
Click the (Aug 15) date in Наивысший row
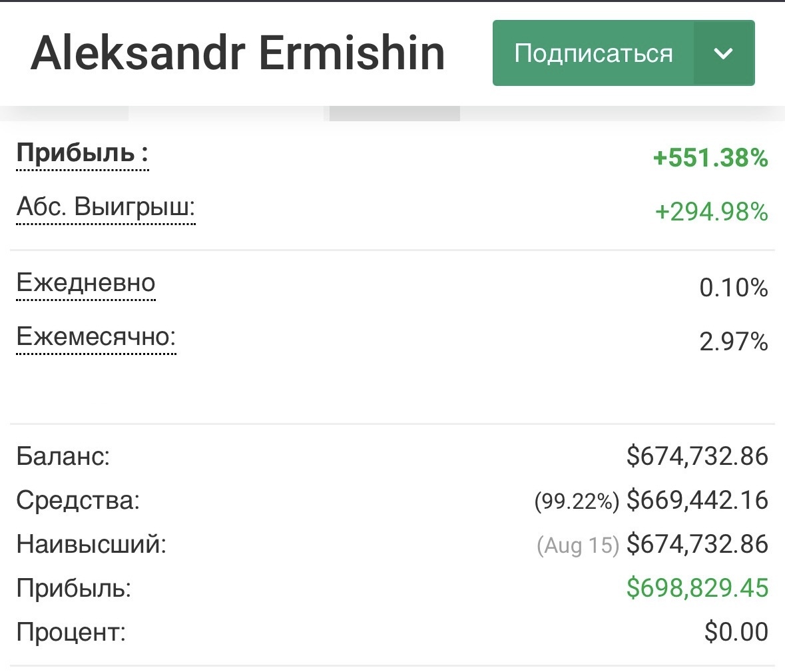(x=578, y=545)
